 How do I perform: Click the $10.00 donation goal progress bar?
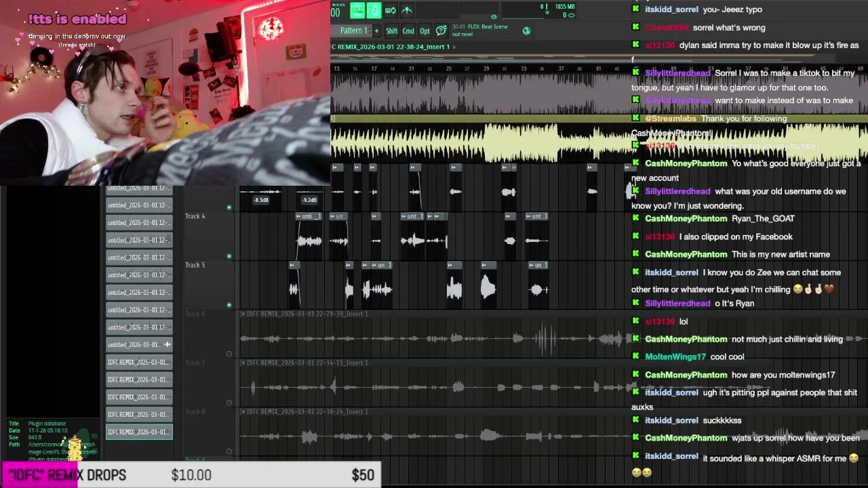[191, 475]
